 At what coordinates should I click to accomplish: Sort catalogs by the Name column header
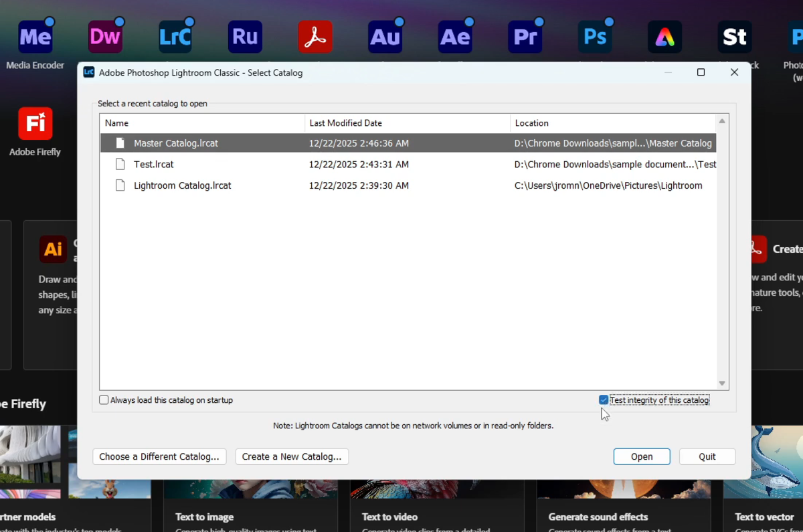pos(202,123)
